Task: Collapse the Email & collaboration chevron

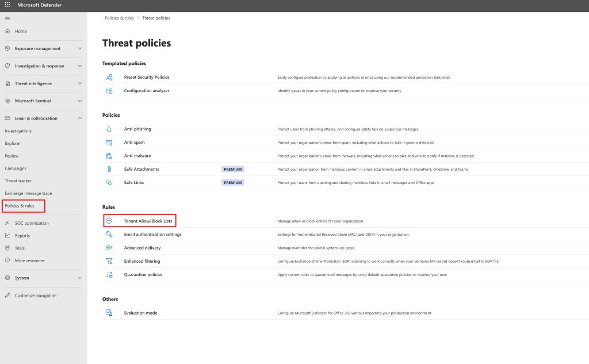Action: point(79,118)
